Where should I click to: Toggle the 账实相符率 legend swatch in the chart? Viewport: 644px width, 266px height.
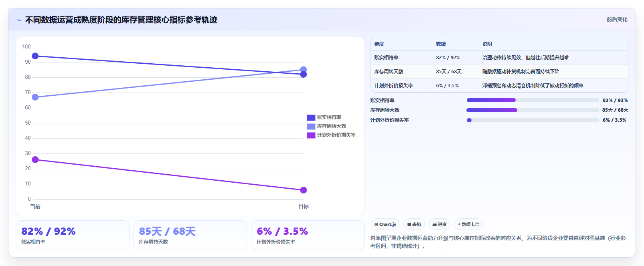[x=311, y=117]
